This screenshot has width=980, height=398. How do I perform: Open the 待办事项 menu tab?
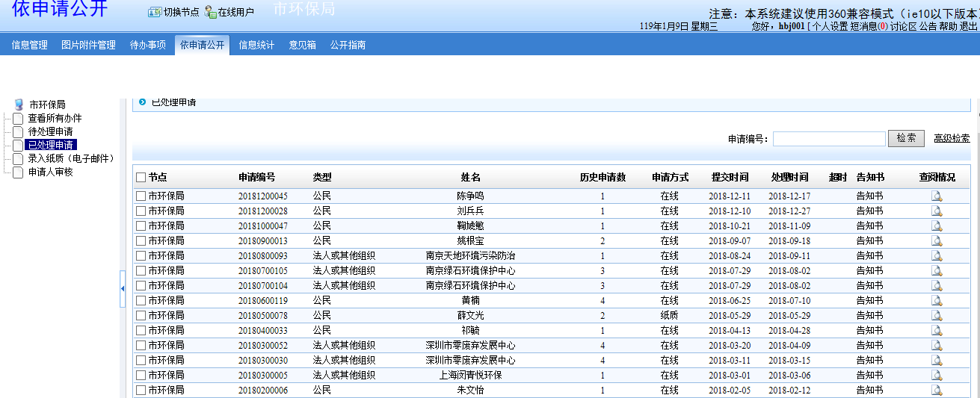point(148,45)
